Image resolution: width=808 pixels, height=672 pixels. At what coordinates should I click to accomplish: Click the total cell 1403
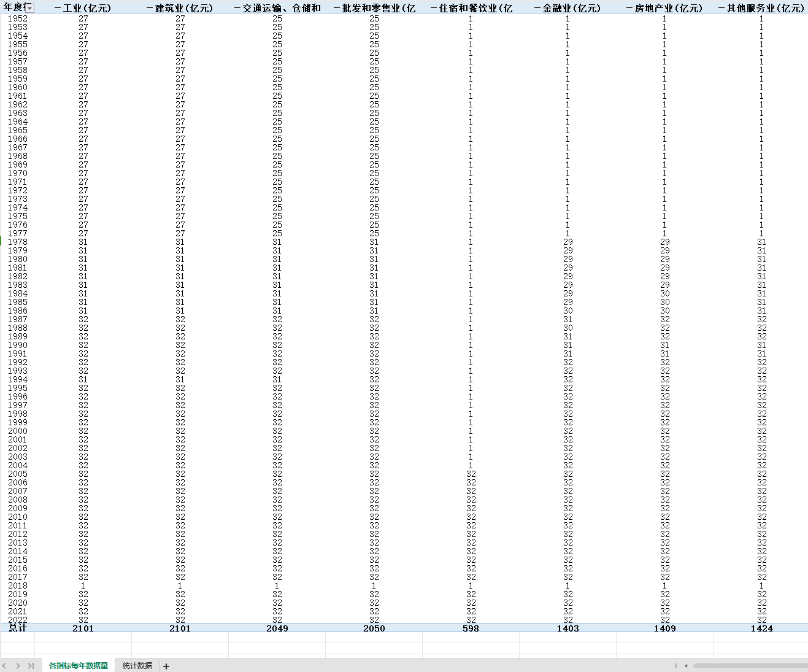[568, 628]
